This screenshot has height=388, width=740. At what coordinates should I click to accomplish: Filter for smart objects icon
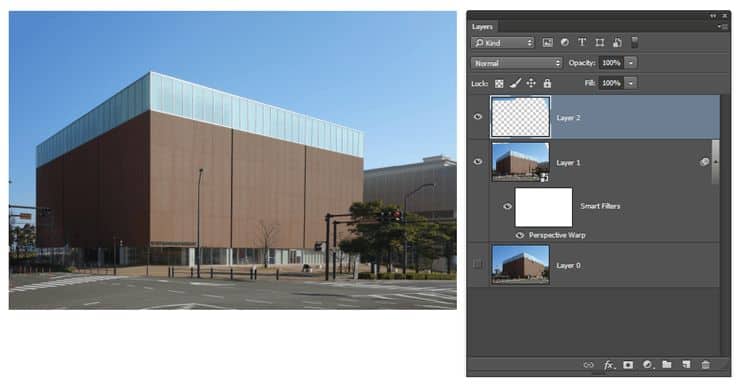pos(617,43)
